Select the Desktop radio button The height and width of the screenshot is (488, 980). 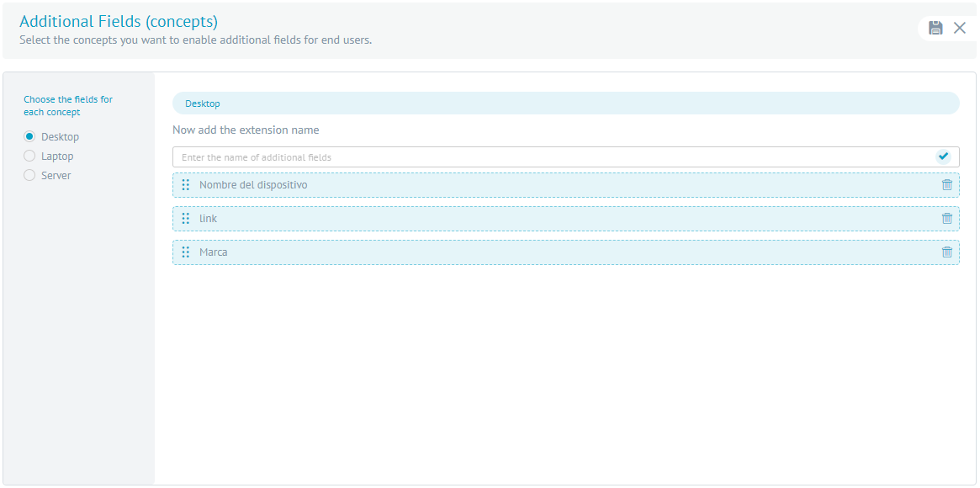pos(29,136)
